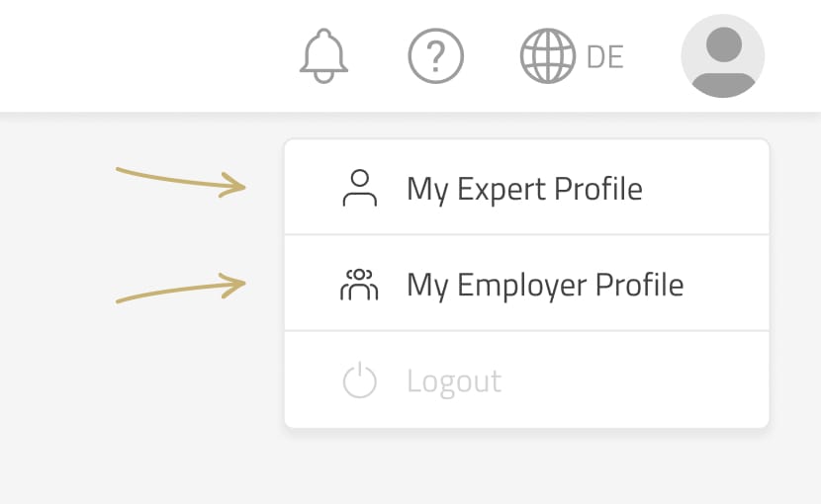Open the notifications bell
This screenshot has width=821, height=504.
[x=324, y=56]
